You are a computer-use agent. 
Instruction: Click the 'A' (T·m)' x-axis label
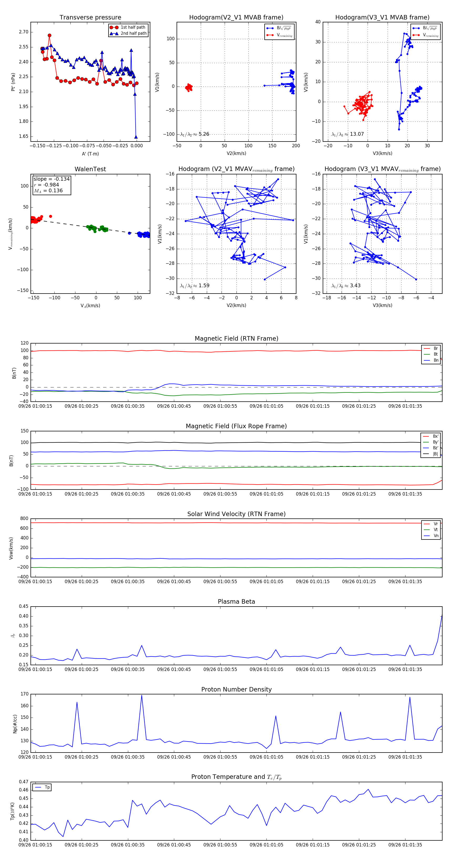point(90,154)
